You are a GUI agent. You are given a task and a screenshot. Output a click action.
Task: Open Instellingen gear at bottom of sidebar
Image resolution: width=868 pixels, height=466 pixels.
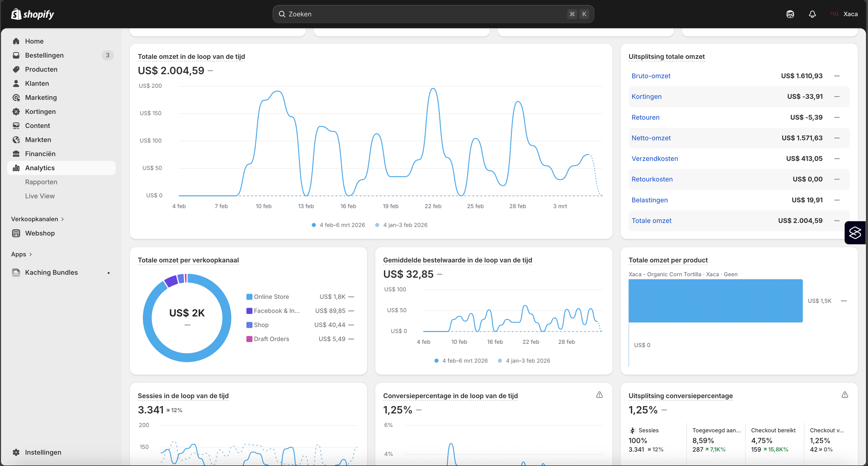tap(43, 452)
